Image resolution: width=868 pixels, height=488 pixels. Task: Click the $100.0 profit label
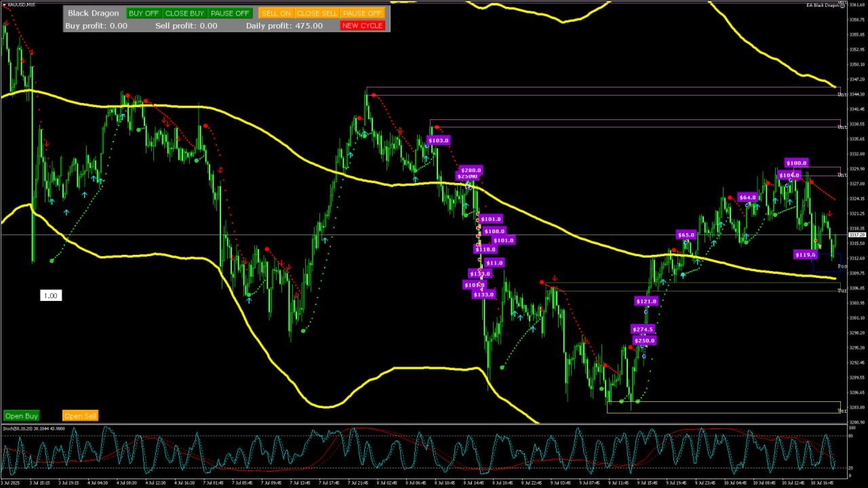coord(796,163)
